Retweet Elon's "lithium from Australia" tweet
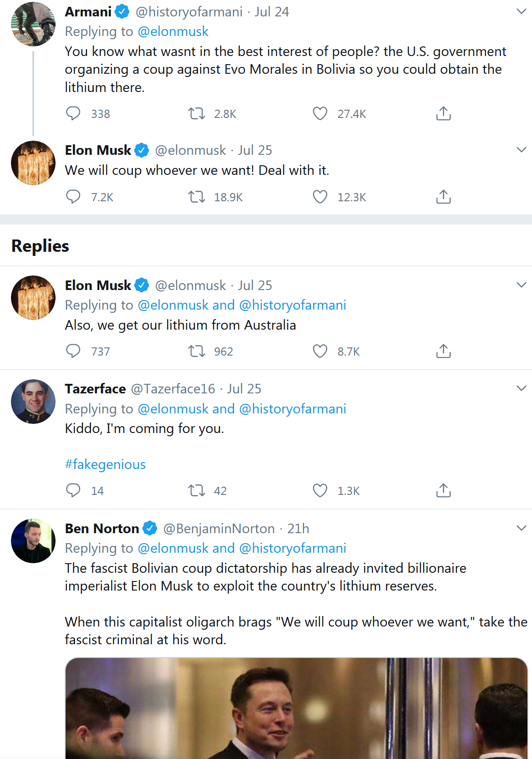This screenshot has height=759, width=532. click(x=197, y=351)
